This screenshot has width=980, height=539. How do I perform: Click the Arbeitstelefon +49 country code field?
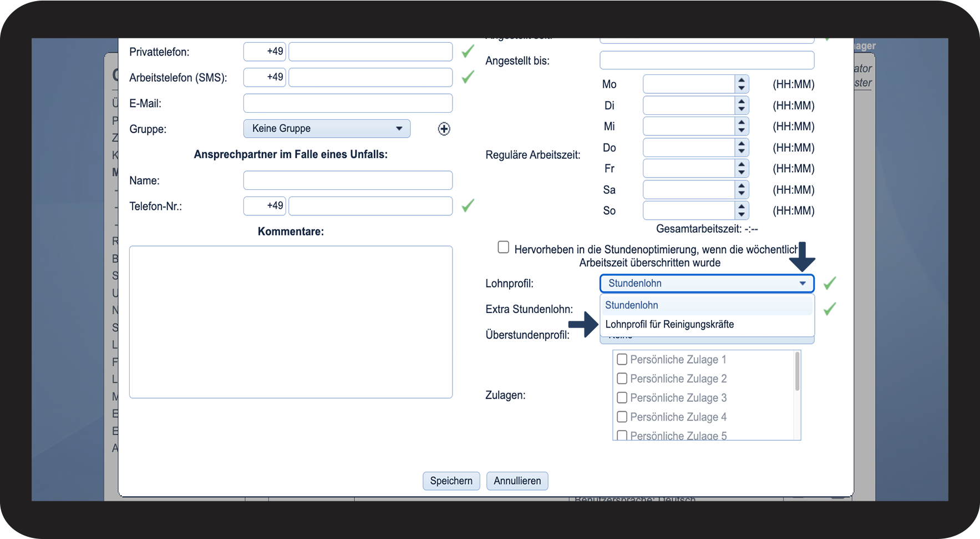click(x=265, y=77)
